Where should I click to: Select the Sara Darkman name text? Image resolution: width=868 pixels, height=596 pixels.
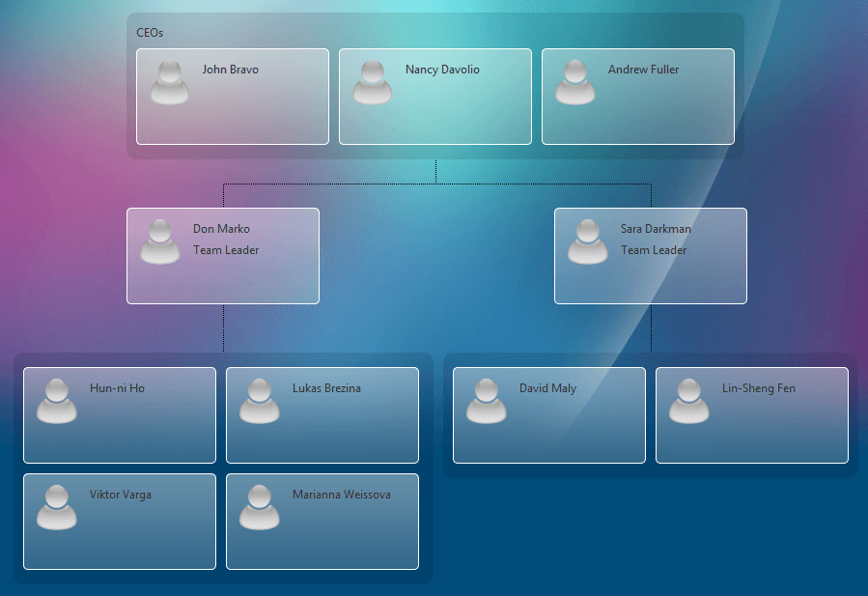(x=656, y=229)
